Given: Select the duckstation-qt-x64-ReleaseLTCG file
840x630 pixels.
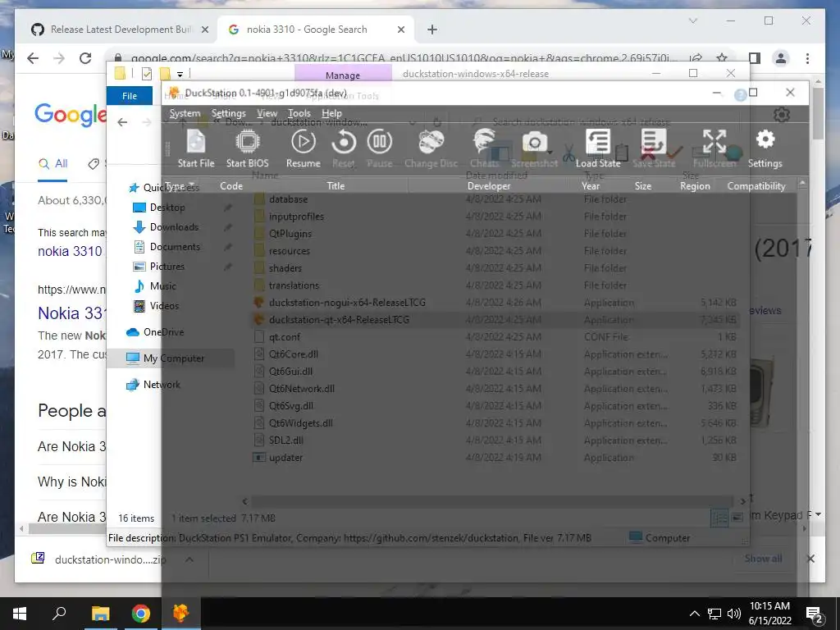Looking at the screenshot, I should coord(339,320).
